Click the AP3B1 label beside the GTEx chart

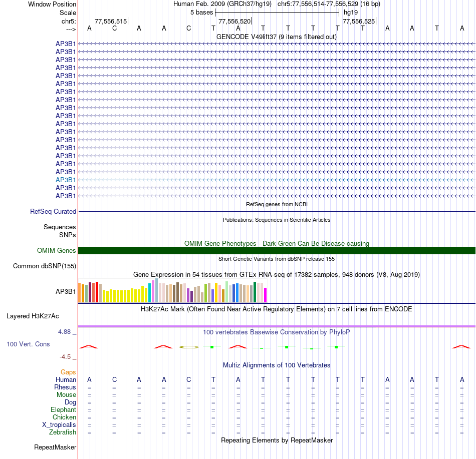[x=66, y=292]
